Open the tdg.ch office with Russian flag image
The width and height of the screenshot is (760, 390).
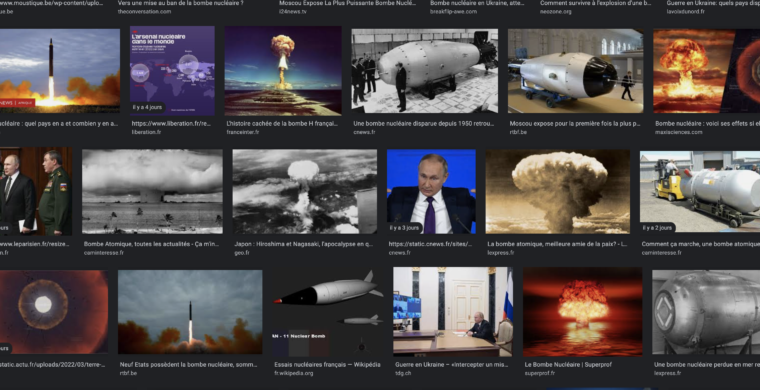click(453, 312)
